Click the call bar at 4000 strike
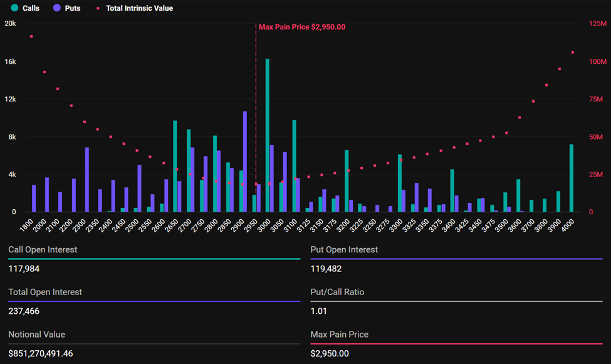Image resolution: width=611 pixels, height=364 pixels. coord(571,178)
